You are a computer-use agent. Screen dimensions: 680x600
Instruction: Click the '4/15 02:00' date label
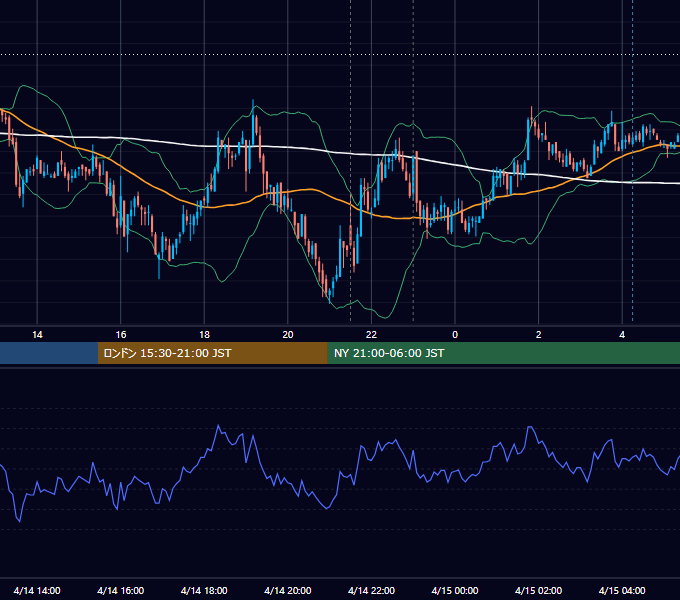click(x=538, y=590)
